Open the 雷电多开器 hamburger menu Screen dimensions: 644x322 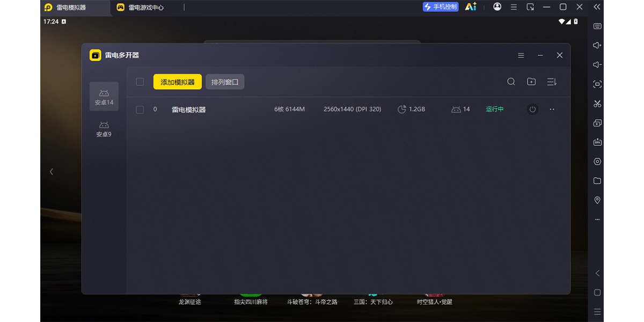(x=521, y=55)
